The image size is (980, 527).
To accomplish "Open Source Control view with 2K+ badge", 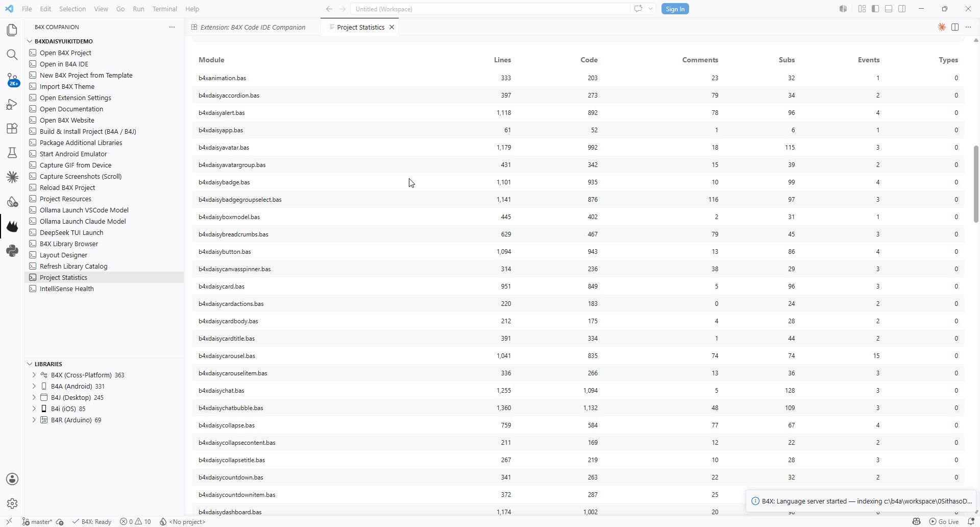I will 12,80.
